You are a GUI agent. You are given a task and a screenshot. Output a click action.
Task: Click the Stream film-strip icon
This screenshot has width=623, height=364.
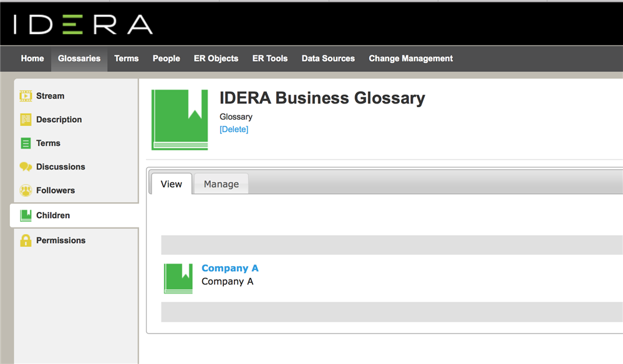tap(26, 96)
